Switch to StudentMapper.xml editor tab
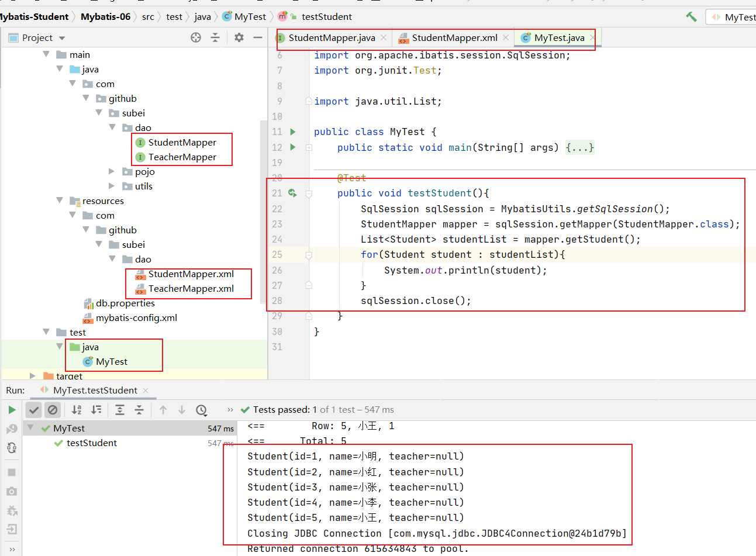Viewport: 756px width, 556px height. click(454, 38)
